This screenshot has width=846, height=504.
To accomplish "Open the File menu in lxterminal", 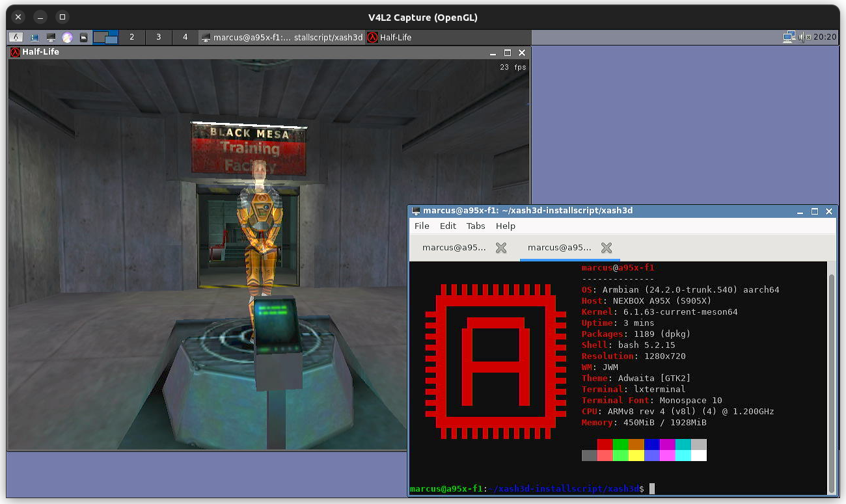I will [x=422, y=226].
